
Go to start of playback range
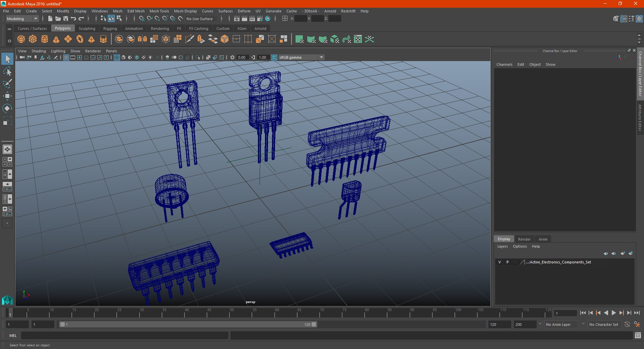click(x=583, y=313)
